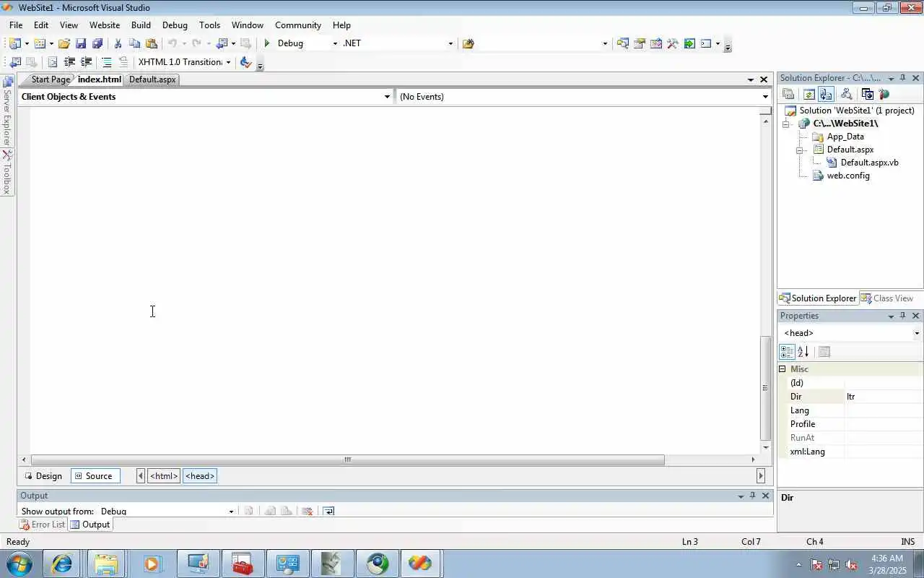Select Default.aspx.vb in Solution Explorer
Screen dimensions: 924x578
[x=869, y=163]
